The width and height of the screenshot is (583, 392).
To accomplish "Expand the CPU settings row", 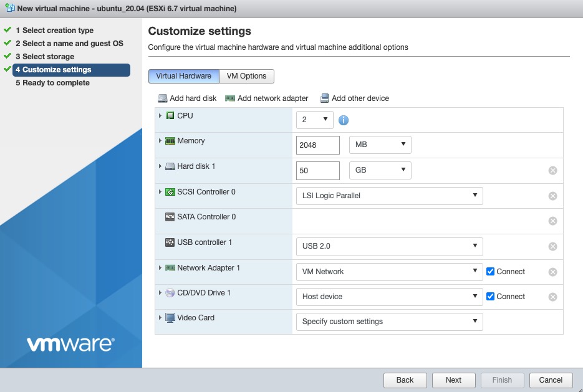I will tap(160, 115).
